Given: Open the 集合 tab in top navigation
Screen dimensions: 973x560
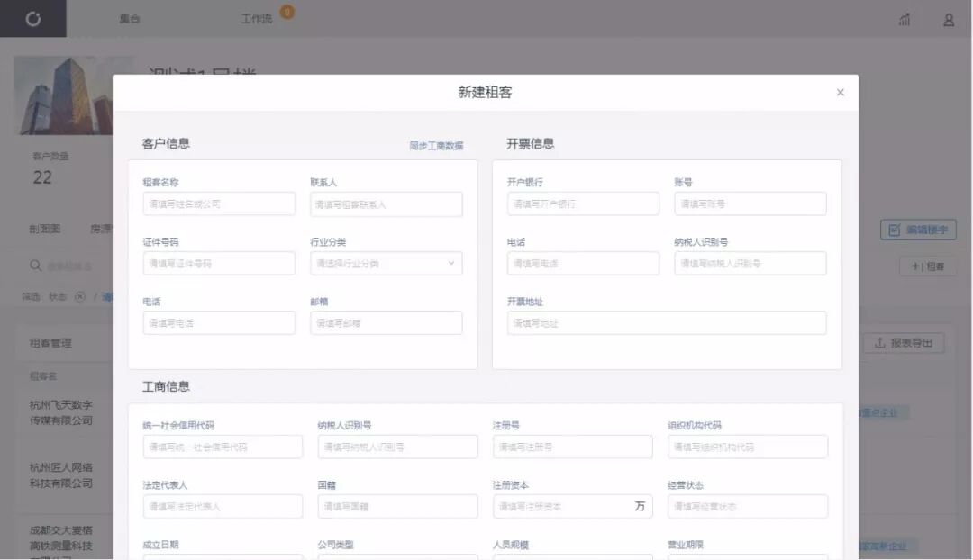Looking at the screenshot, I should coord(130,19).
